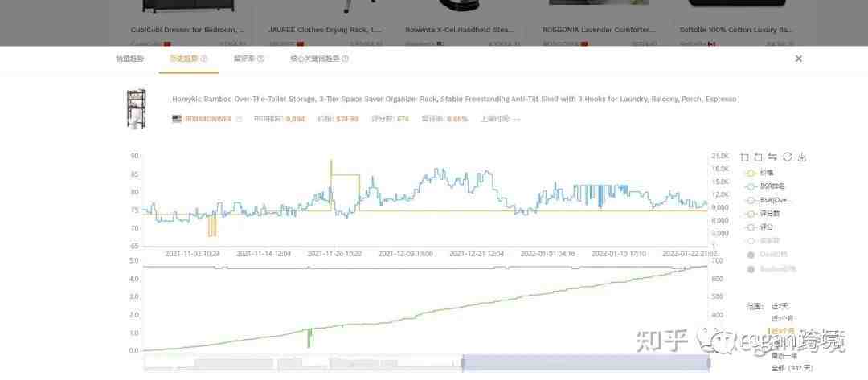Set the range to 近7天
The height and width of the screenshot is (380, 868).
[780, 306]
